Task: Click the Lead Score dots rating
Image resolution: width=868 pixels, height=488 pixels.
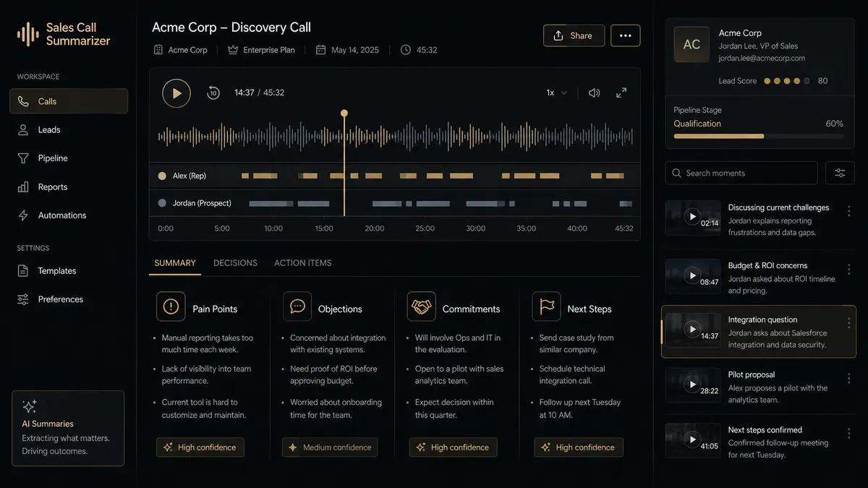Action: pos(788,81)
